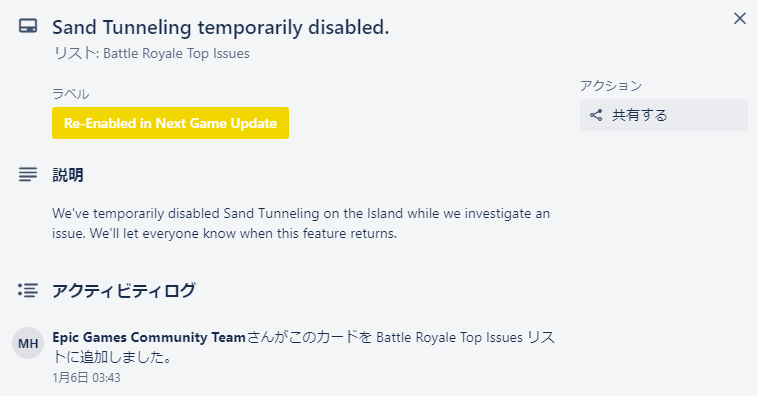Click the share icon in the 共有する button

click(x=596, y=115)
